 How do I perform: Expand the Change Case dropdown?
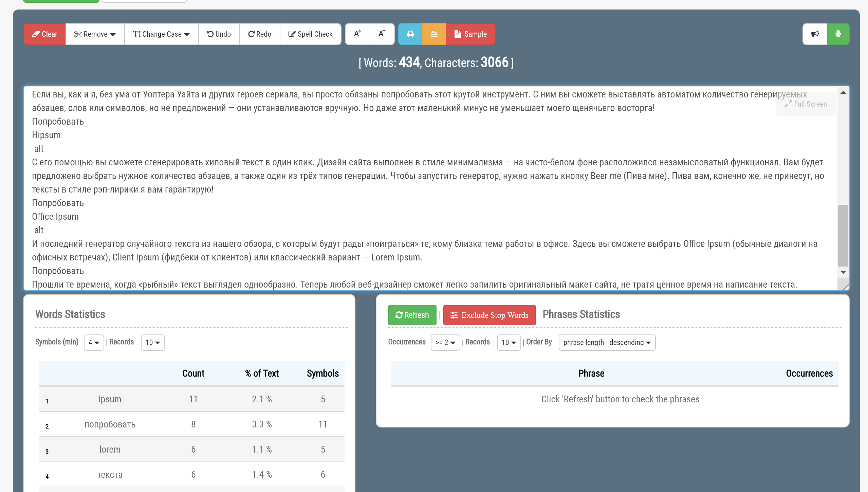[161, 34]
